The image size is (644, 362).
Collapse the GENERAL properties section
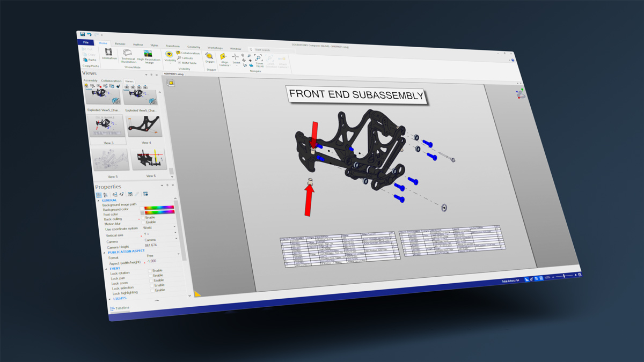tap(99, 200)
